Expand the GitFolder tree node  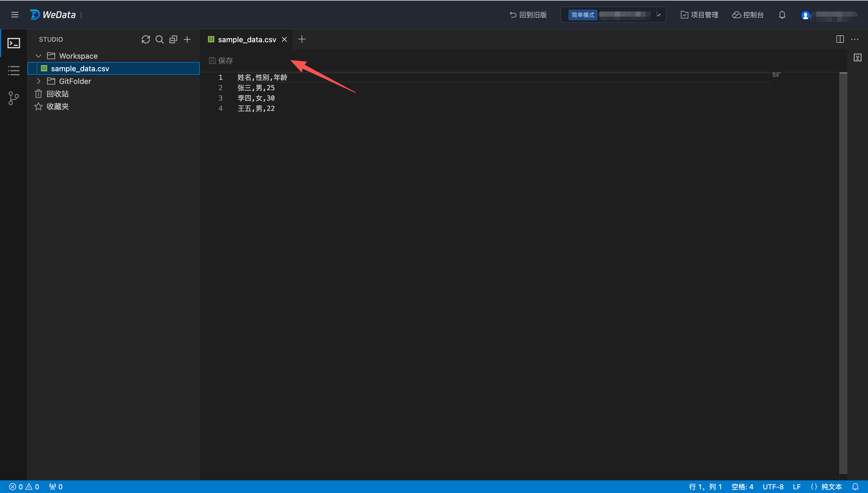tap(38, 81)
